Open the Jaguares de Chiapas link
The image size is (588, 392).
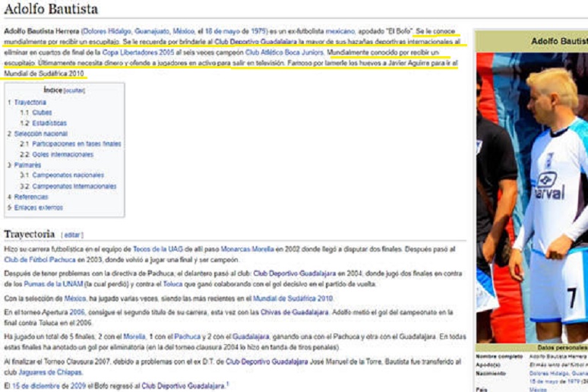pos(50,372)
